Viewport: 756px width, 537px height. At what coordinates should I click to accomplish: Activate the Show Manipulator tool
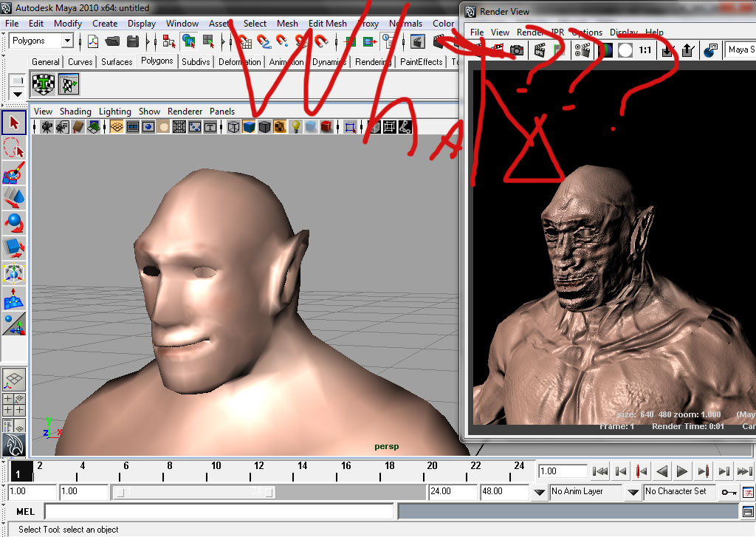click(x=14, y=324)
